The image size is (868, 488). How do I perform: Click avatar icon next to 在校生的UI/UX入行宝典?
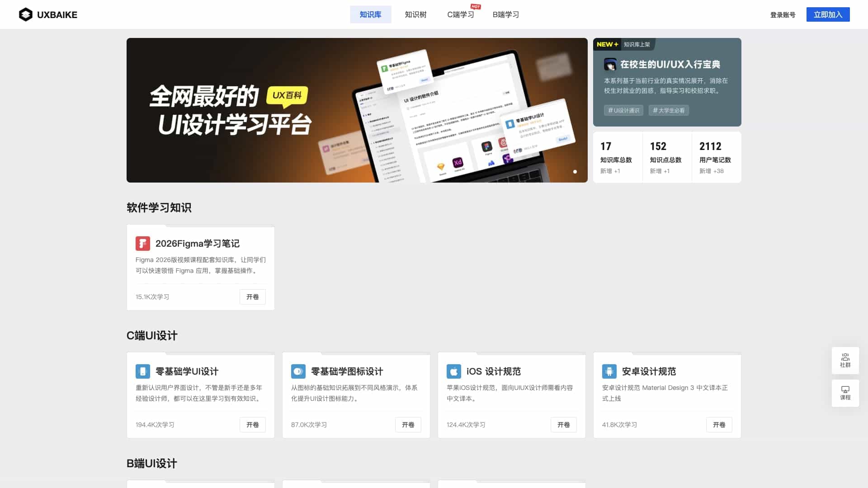(610, 65)
